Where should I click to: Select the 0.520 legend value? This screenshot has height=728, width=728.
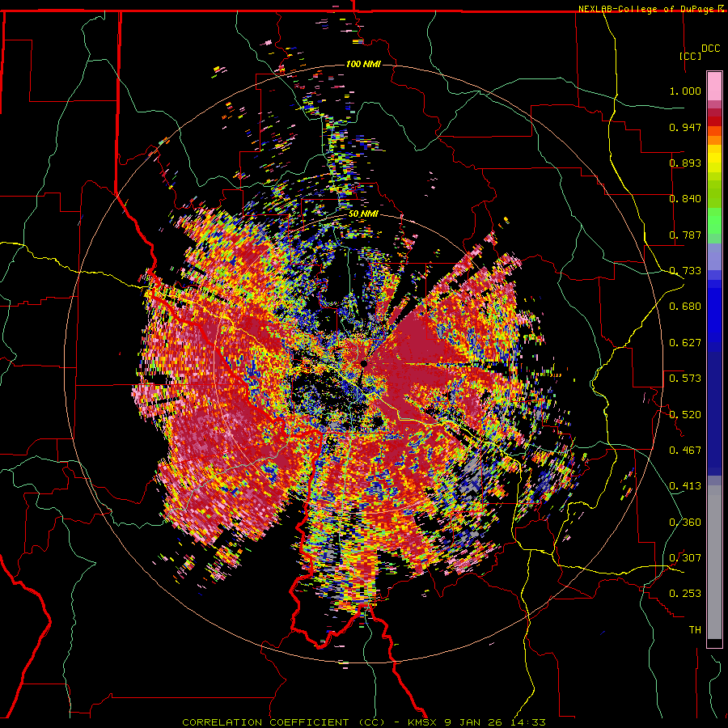pos(685,415)
